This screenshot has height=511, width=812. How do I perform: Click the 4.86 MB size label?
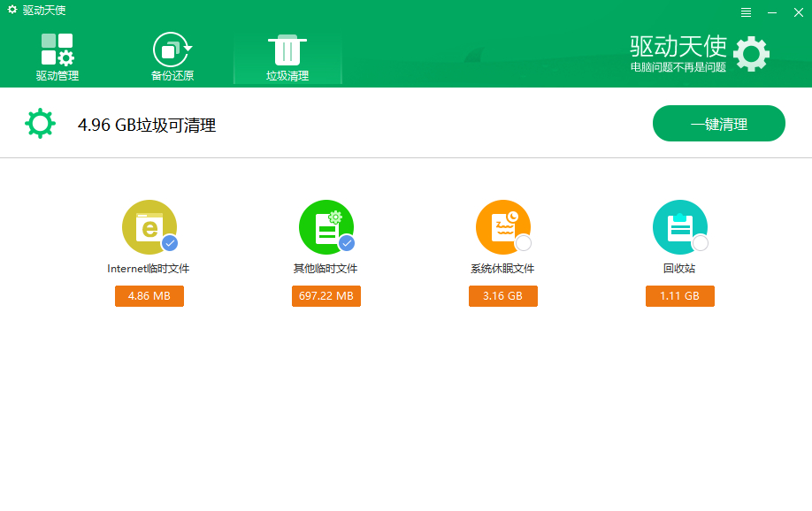[x=149, y=296]
